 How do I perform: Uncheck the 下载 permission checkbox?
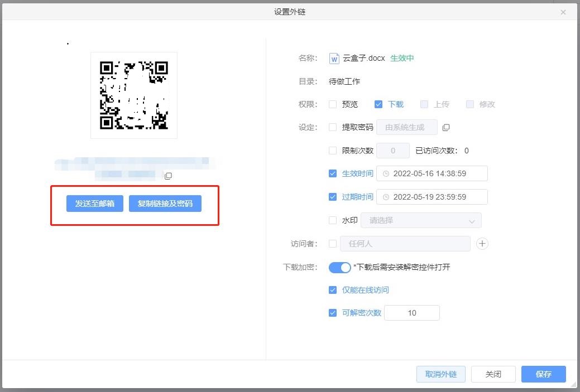coord(378,104)
